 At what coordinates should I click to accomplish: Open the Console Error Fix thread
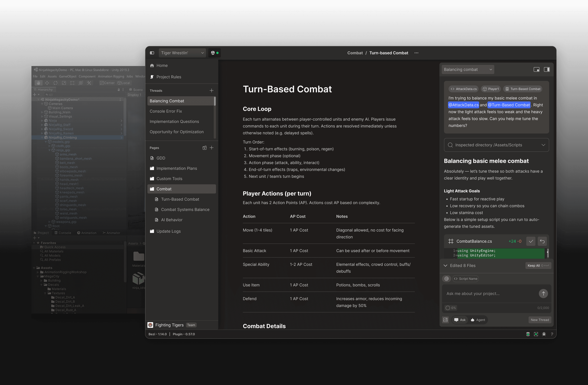click(166, 111)
